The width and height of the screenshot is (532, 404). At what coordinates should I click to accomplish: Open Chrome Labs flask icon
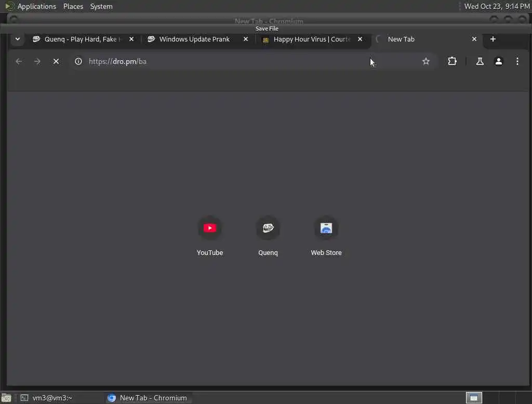pyautogui.click(x=480, y=61)
